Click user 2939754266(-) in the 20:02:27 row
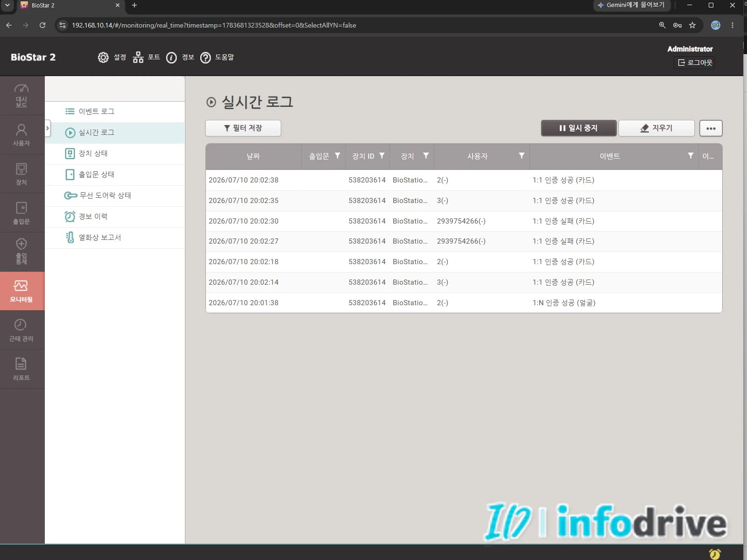Image resolution: width=747 pixels, height=560 pixels. [x=461, y=241]
